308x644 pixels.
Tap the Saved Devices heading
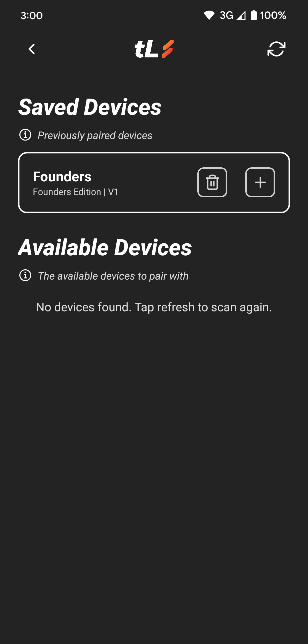90,107
